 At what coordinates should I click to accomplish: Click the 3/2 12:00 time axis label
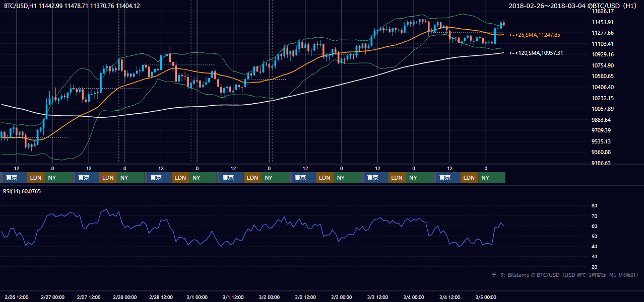[306, 297]
